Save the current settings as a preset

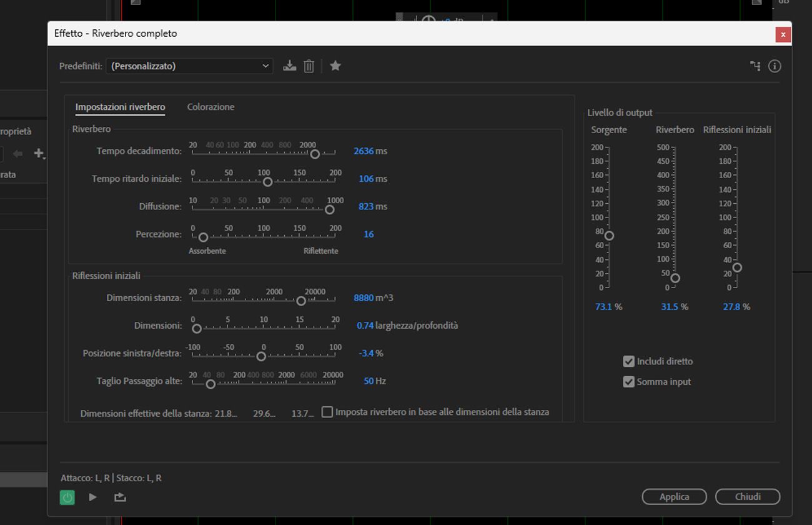(x=289, y=66)
